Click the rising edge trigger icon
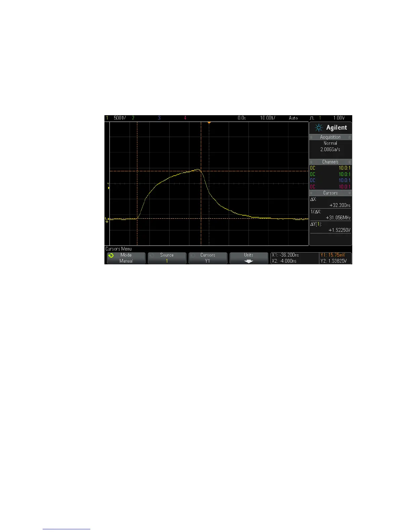Screen dimensions: 411x532 click(312, 118)
